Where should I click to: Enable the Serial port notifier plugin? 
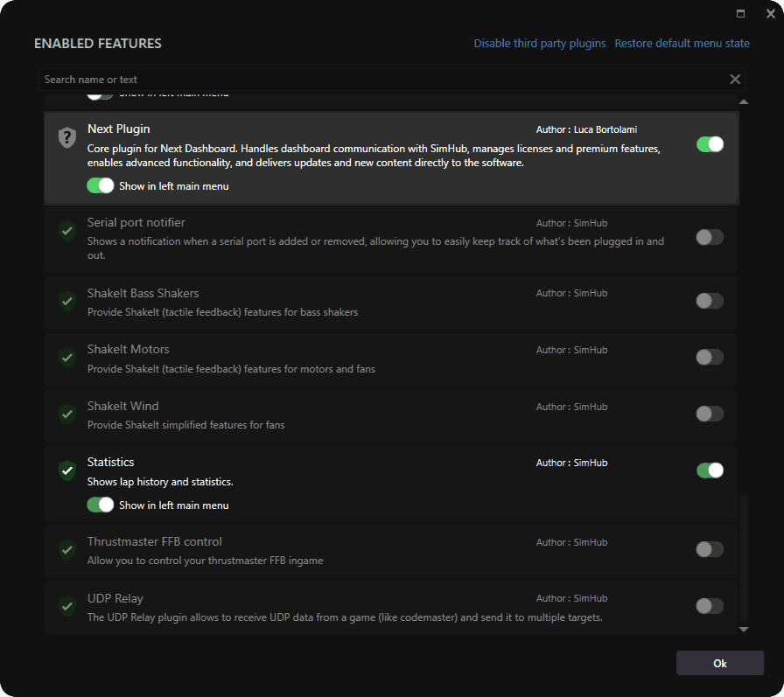[x=710, y=237]
